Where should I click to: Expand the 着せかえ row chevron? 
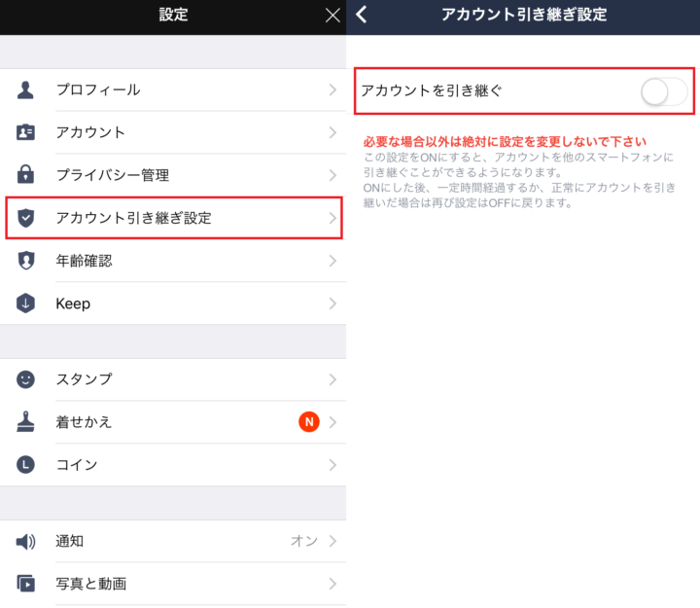click(x=332, y=422)
